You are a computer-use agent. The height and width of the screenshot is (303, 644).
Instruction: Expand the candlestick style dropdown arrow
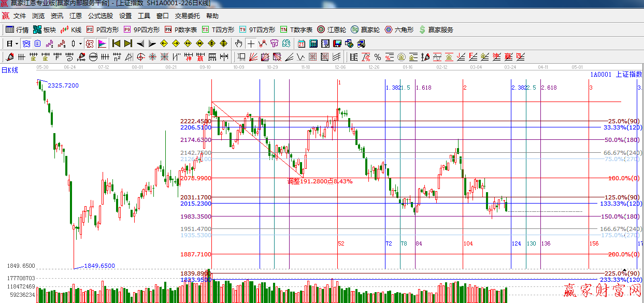point(80,44)
